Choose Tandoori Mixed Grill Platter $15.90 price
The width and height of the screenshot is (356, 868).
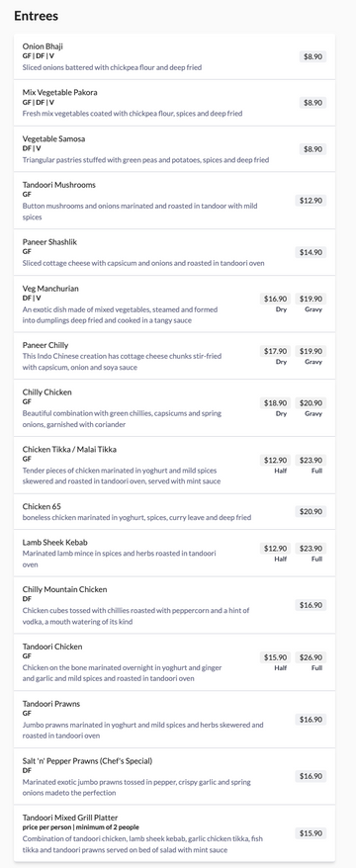point(311,833)
